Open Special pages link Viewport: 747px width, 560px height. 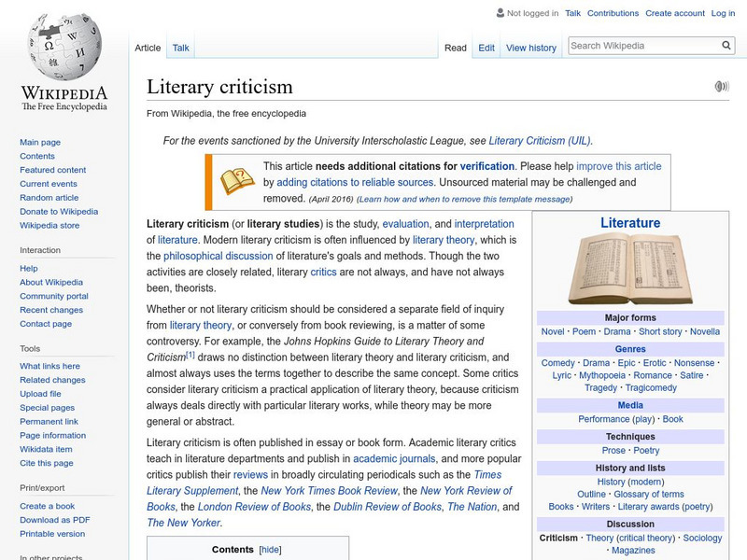tap(48, 407)
